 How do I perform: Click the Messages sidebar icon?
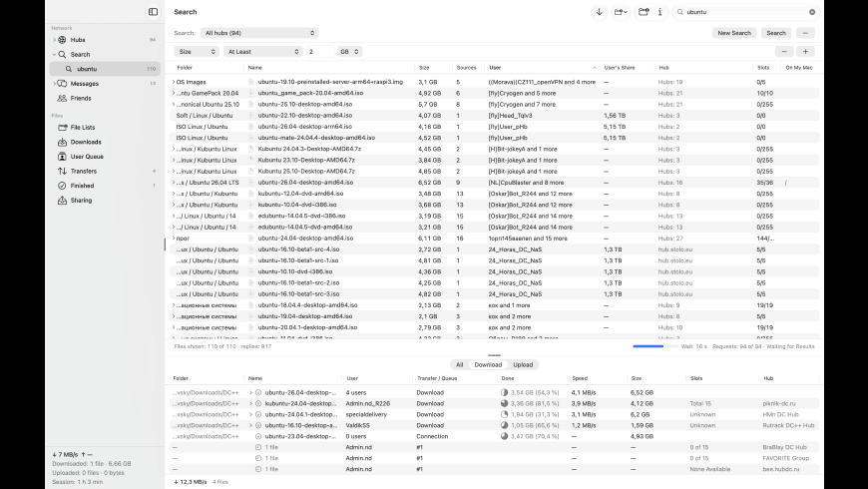tap(62, 84)
